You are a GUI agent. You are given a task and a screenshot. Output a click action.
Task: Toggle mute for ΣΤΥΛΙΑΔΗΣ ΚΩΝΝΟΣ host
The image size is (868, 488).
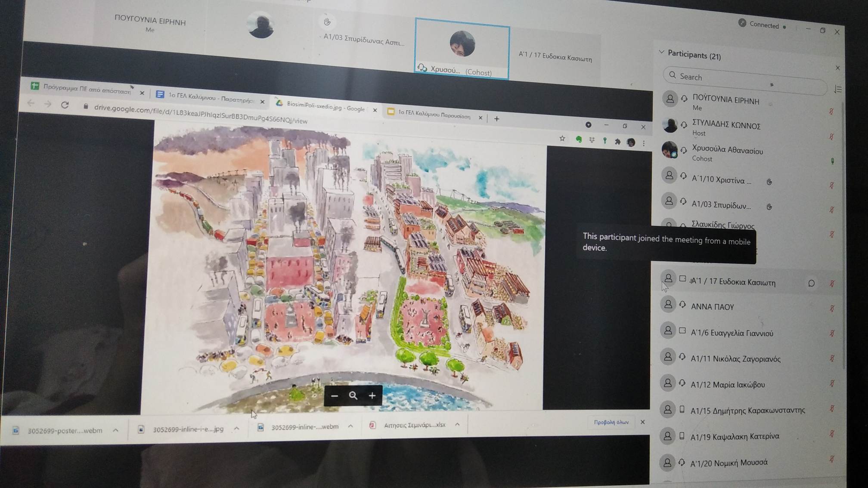click(831, 137)
